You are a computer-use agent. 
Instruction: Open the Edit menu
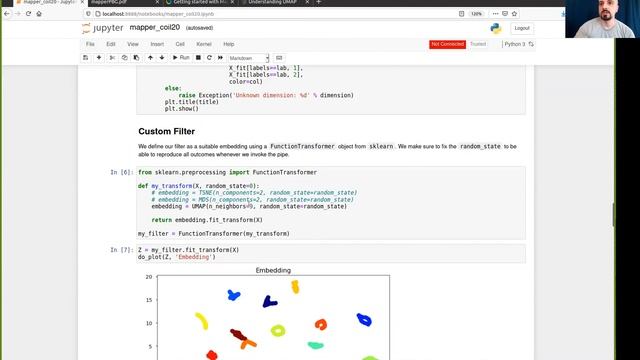[x=111, y=44]
